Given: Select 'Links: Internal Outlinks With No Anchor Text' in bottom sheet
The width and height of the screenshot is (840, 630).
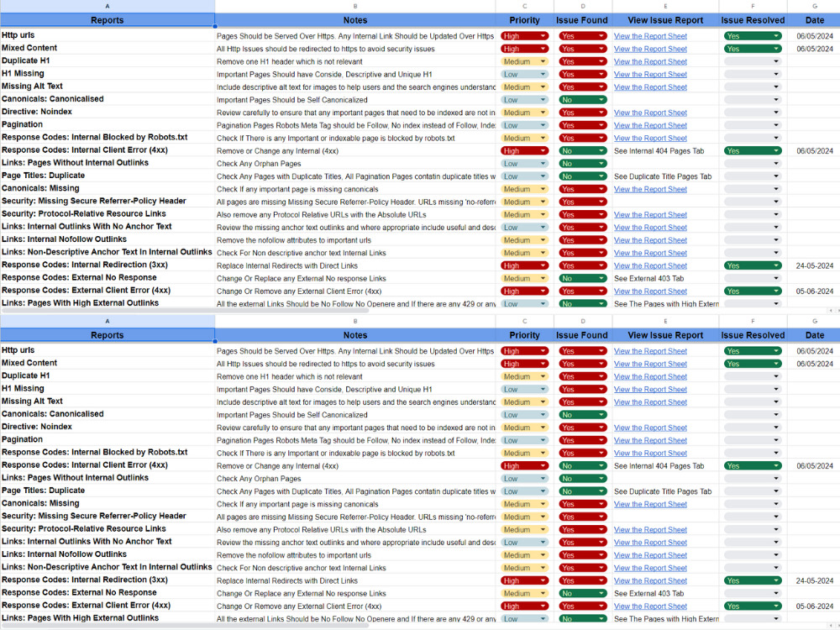Looking at the screenshot, I should point(108,542).
